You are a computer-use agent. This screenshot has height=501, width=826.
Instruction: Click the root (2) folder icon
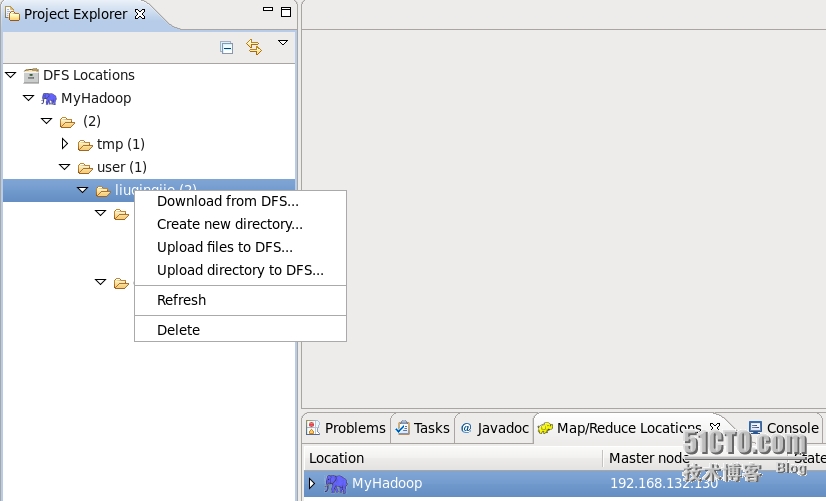[67, 122]
